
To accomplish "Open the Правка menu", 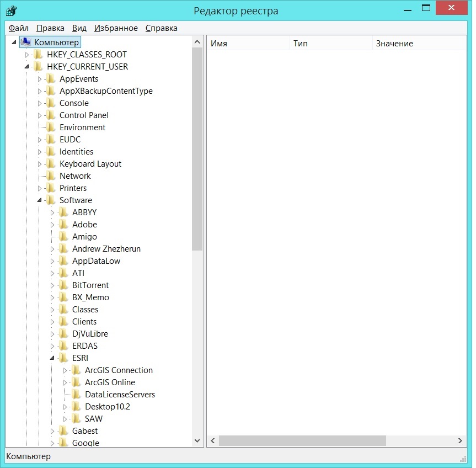I will [50, 28].
